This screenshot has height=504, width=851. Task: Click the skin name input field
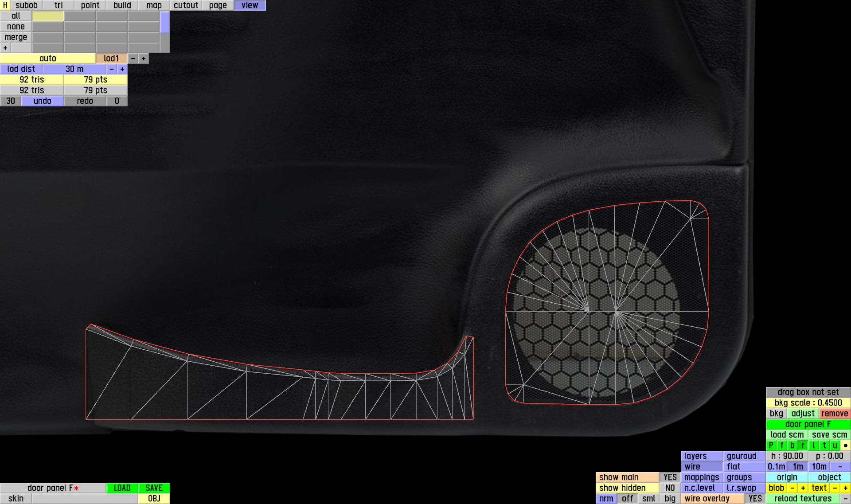pyautogui.click(x=84, y=499)
